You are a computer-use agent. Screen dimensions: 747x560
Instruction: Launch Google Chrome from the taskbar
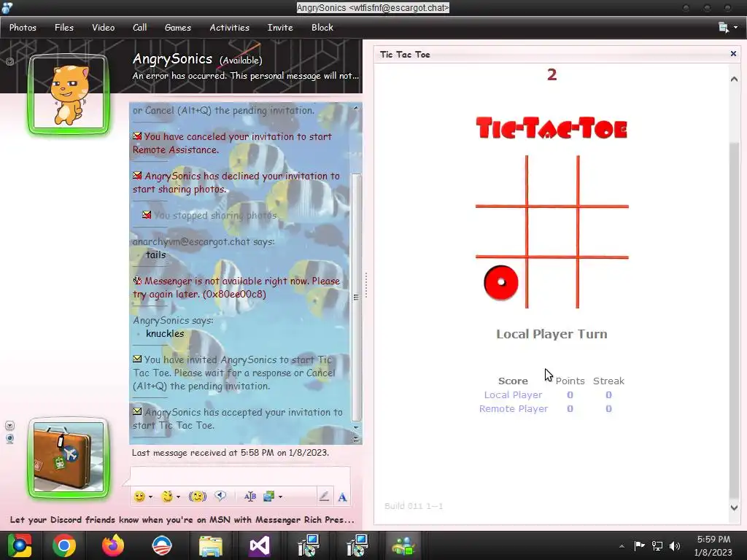(x=64, y=545)
